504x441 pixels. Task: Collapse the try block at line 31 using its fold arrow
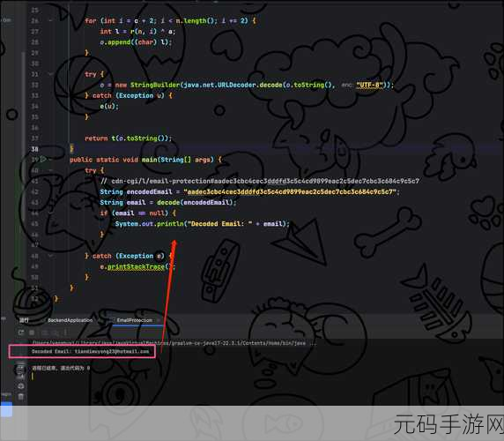51,74
